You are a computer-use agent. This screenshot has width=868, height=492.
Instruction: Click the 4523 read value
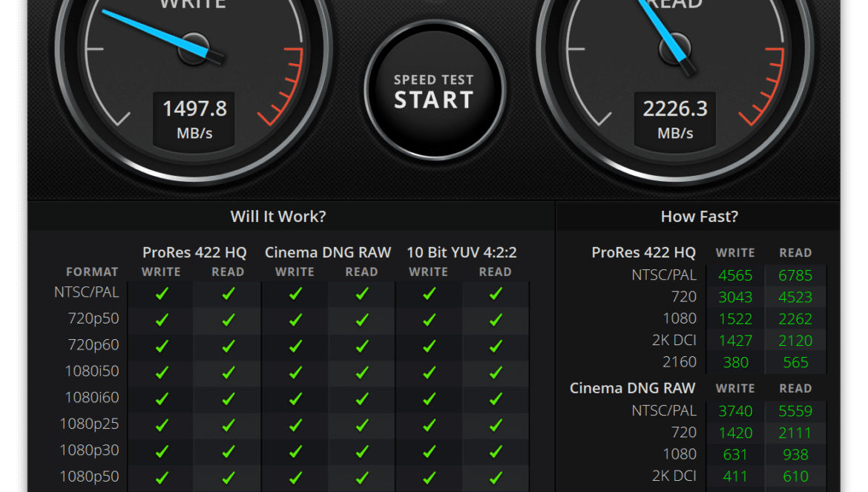tap(795, 297)
